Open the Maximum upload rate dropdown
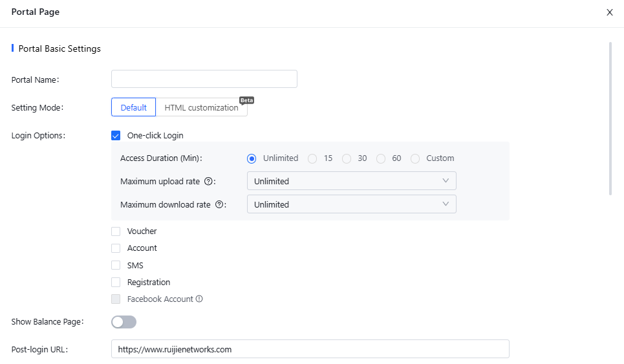The width and height of the screenshot is (624, 364). (x=351, y=181)
